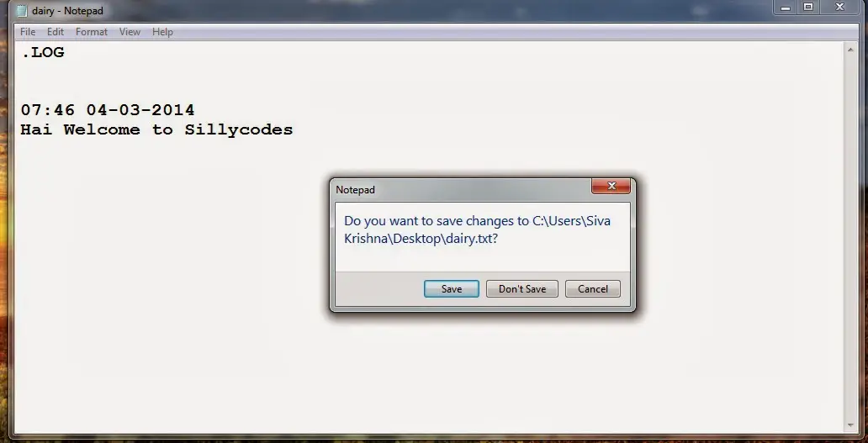Click the Notepad icon in title bar
This screenshot has height=443, width=868.
click(22, 11)
